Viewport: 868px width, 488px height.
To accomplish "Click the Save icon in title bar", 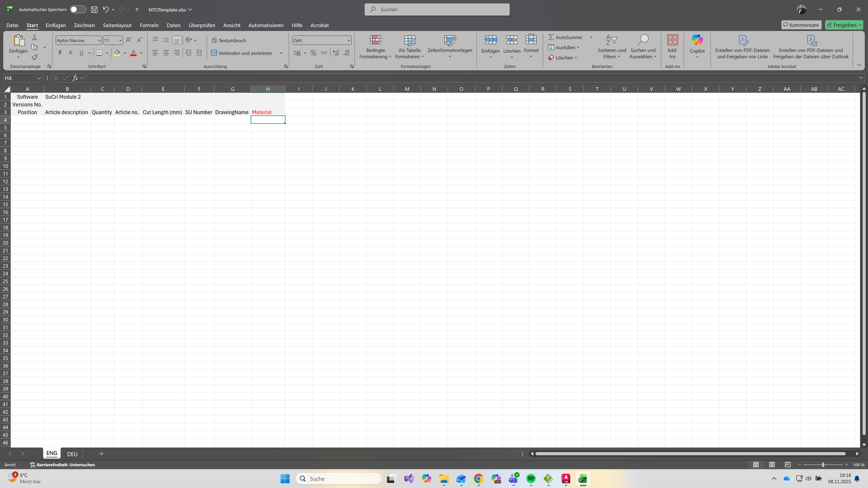I will click(x=94, y=9).
